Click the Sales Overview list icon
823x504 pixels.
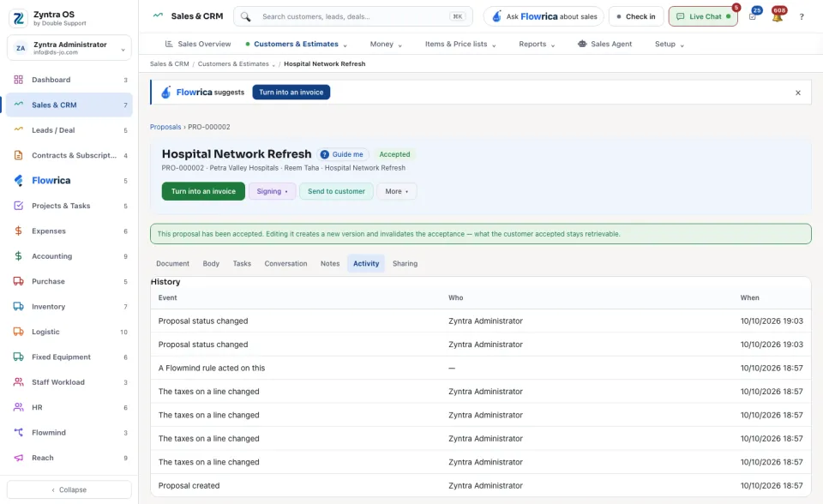pos(169,44)
